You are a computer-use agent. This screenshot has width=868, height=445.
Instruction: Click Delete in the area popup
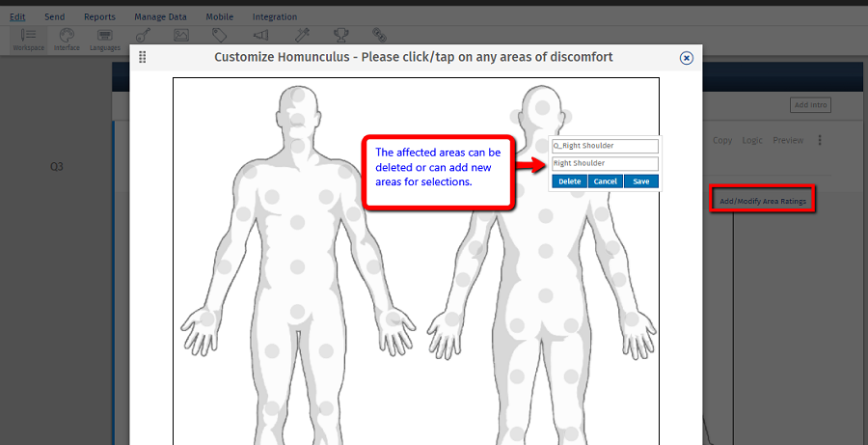[x=570, y=181]
